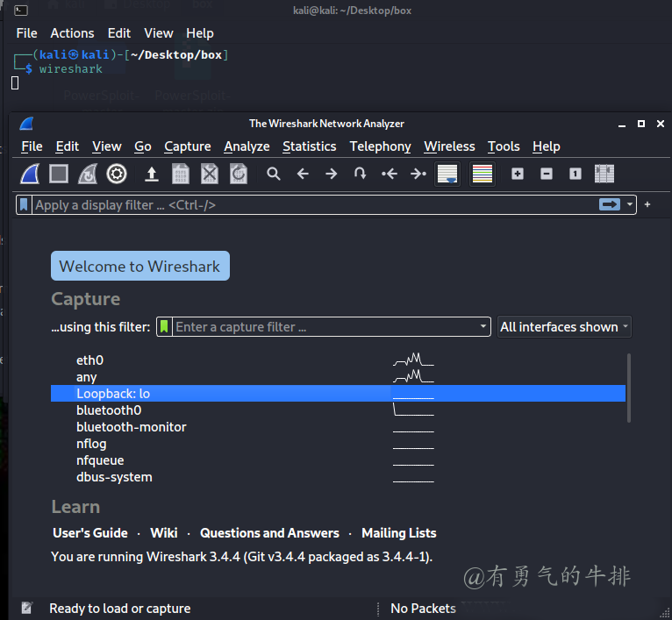
Task: Go forward to next packet arrow
Action: [x=332, y=174]
